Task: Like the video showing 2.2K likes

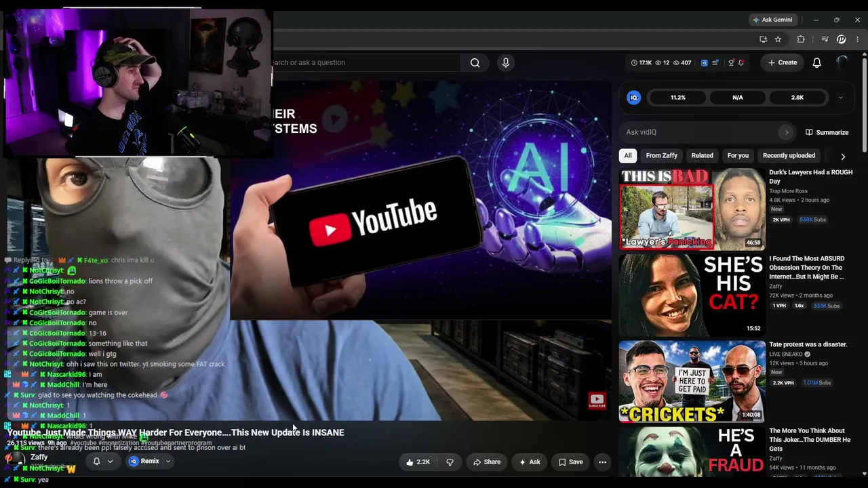Action: tap(418, 462)
